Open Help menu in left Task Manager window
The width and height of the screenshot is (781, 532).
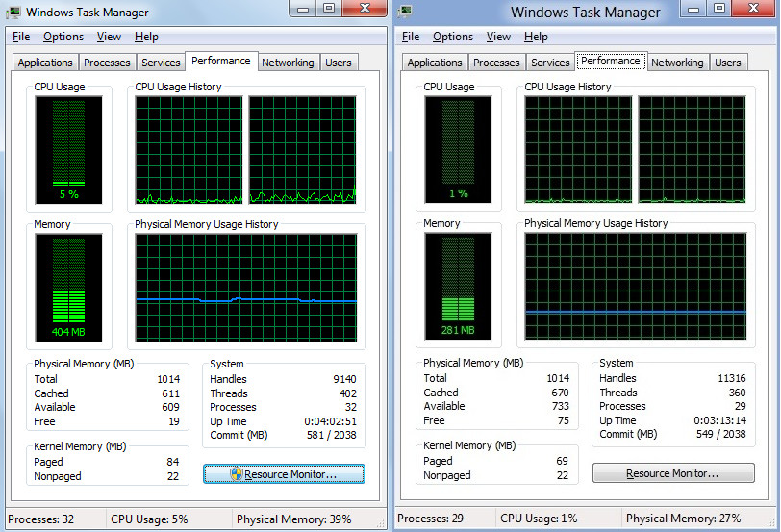pos(146,37)
